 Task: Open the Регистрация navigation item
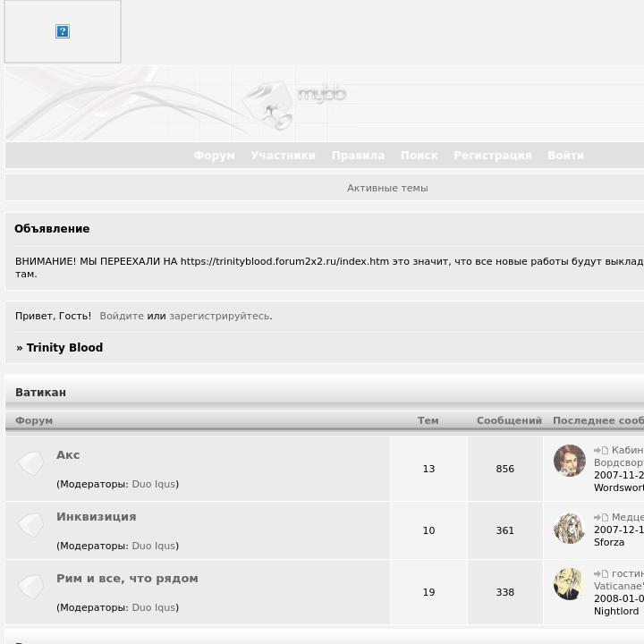pyautogui.click(x=493, y=156)
